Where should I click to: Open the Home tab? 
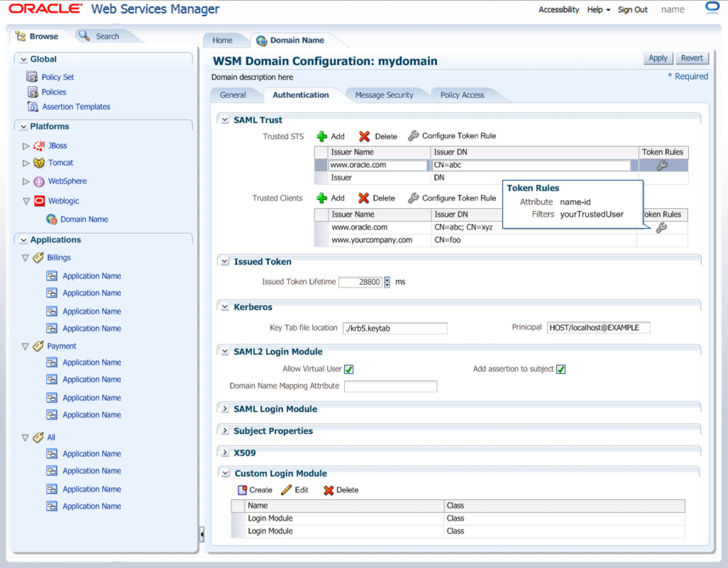(x=222, y=40)
